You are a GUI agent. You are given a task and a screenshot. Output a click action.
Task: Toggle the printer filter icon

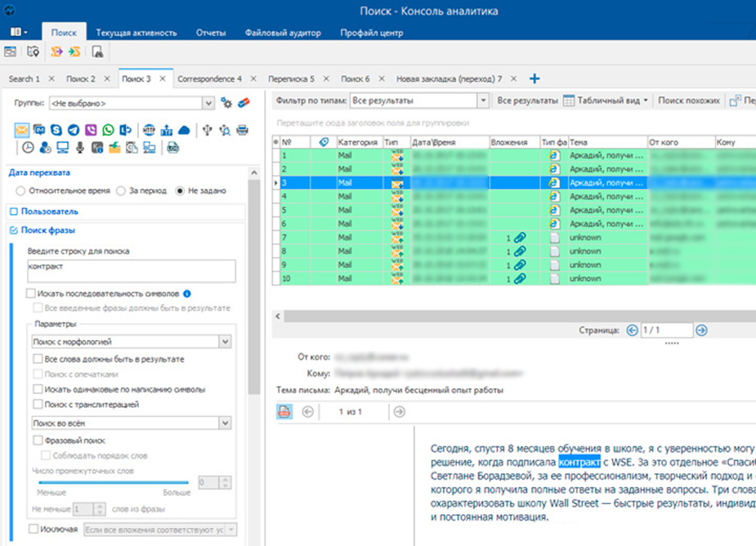(242, 130)
